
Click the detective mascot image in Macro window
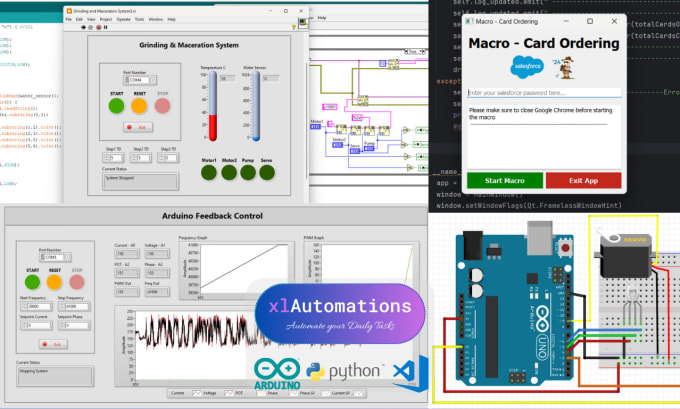[x=565, y=68]
